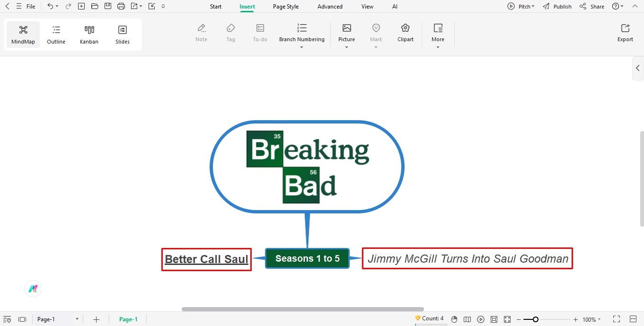Open the hamburger File menu icon
The height and width of the screenshot is (326, 644).
pos(19,6)
